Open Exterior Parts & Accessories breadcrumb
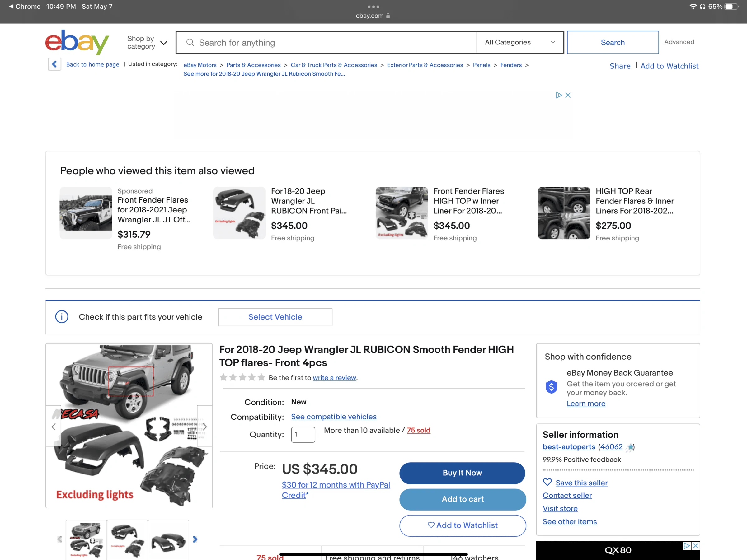This screenshot has width=747, height=560. [x=425, y=65]
